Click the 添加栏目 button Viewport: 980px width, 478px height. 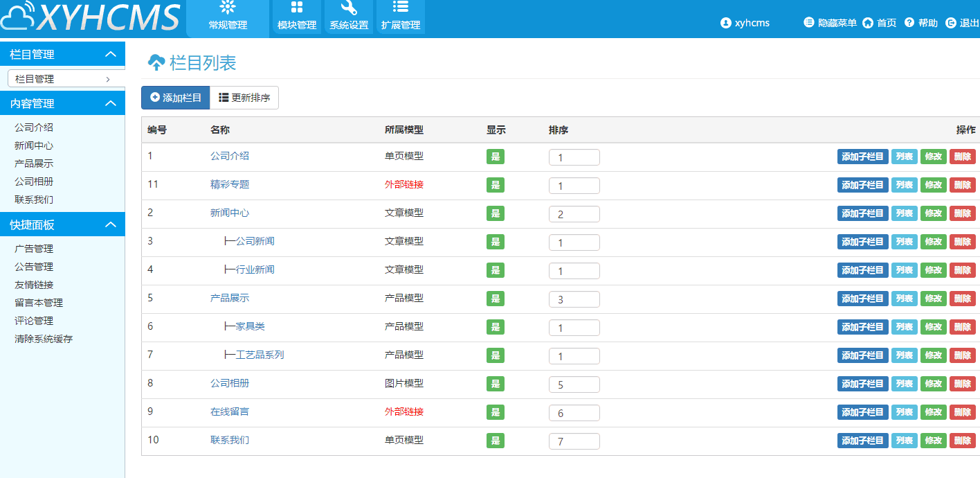(174, 97)
